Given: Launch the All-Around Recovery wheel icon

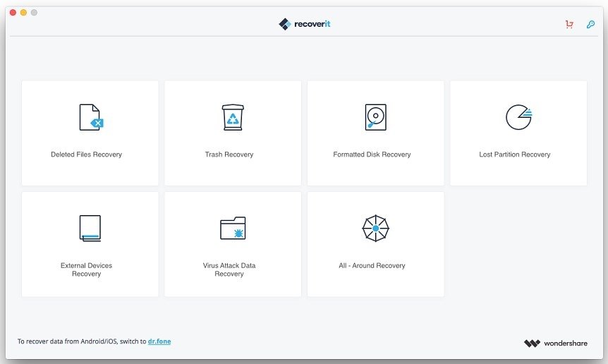Looking at the screenshot, I should tap(375, 229).
